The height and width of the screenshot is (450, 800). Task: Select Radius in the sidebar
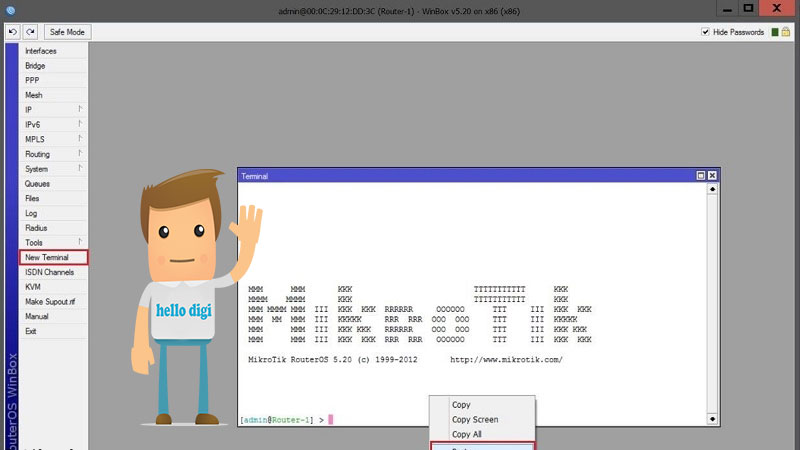coord(53,228)
